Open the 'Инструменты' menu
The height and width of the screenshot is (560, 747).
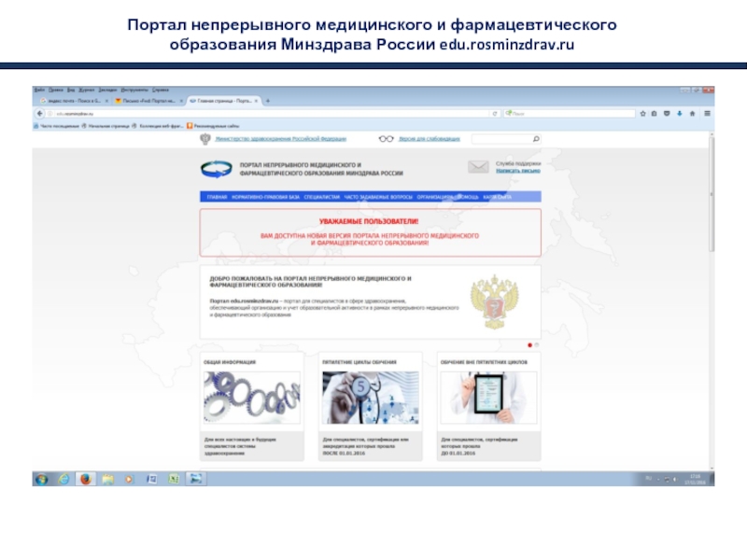[134, 90]
